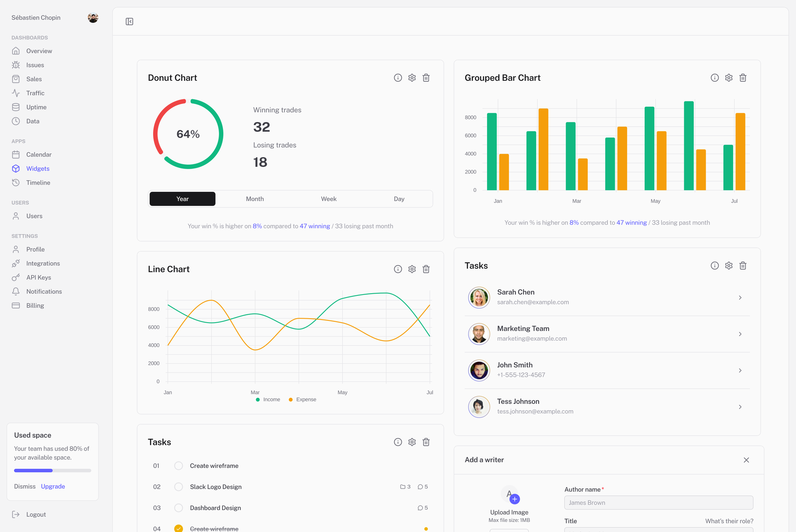Viewport: 796px width, 532px height.
Task: Open Tess Johnson row chevron
Action: coord(740,407)
